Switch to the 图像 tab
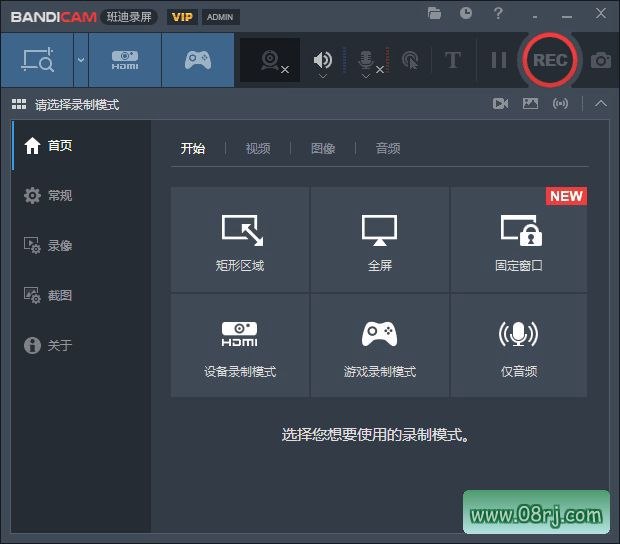The image size is (620, 544). coord(323,149)
